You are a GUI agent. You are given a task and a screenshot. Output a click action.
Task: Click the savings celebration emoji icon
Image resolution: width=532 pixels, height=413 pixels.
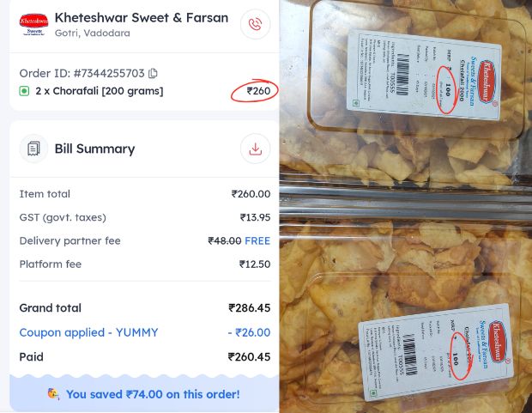tap(53, 394)
